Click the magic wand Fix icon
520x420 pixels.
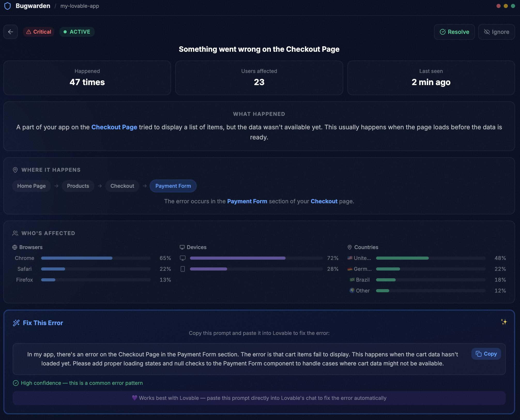(16, 323)
